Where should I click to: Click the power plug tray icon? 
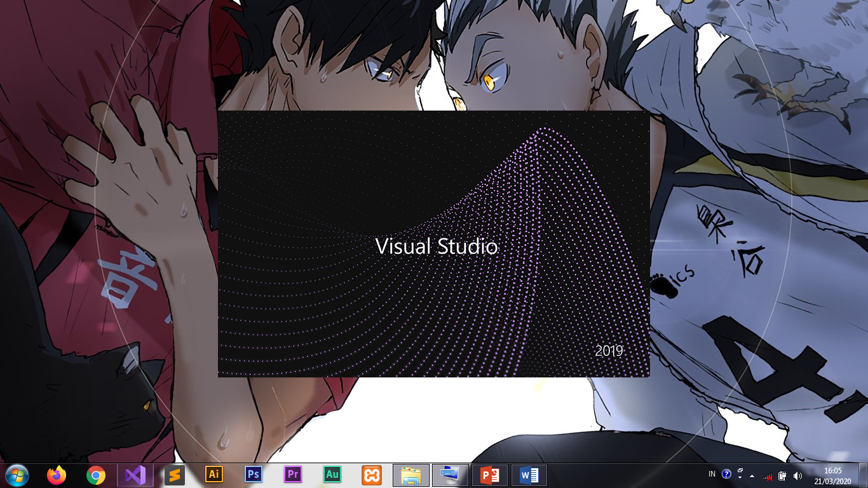coord(783,475)
